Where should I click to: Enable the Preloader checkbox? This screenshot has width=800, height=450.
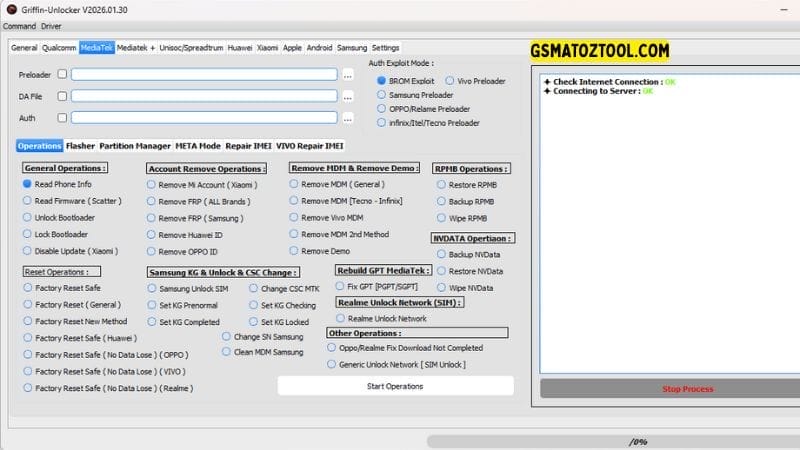62,74
